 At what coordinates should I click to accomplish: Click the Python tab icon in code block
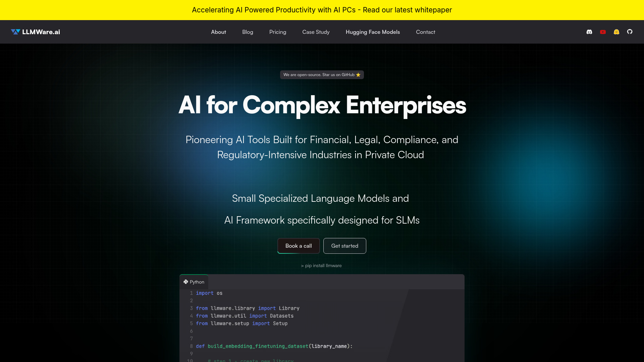coord(186,282)
